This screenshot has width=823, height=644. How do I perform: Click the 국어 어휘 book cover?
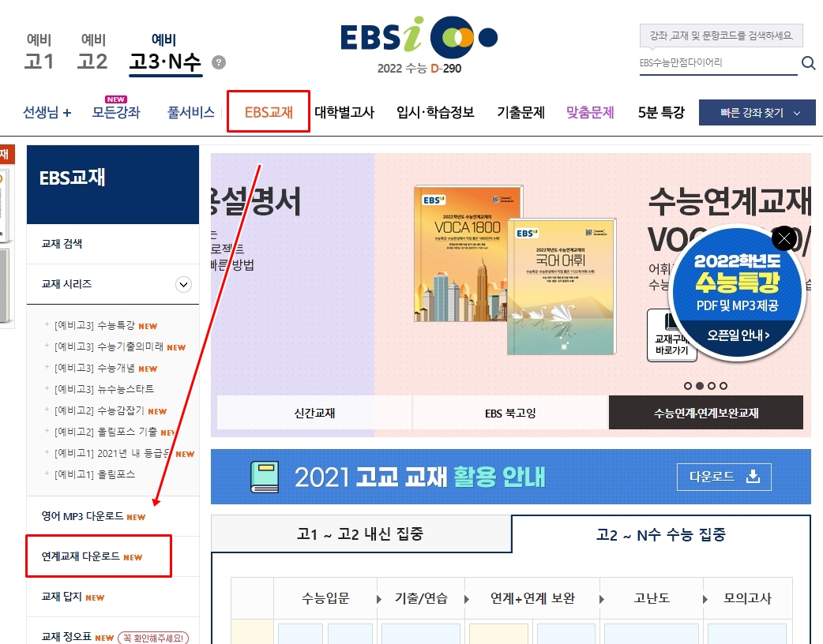coord(561,286)
